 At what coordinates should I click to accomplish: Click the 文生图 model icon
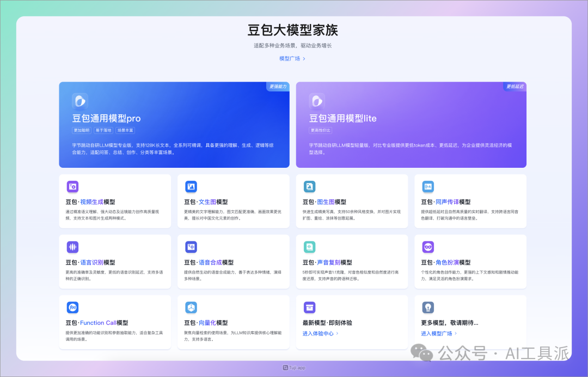(191, 186)
